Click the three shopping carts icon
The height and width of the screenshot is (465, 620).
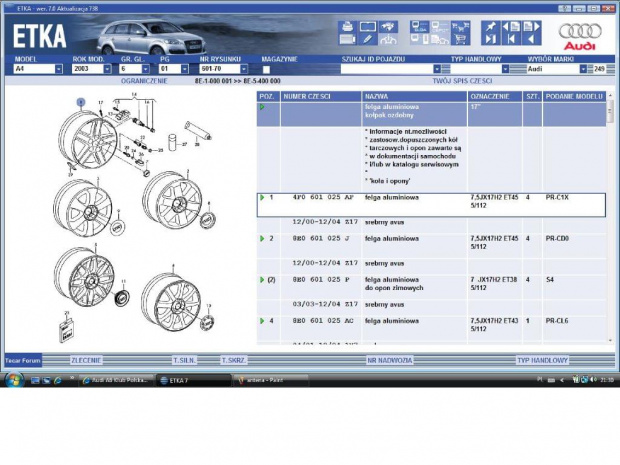[x=460, y=26]
